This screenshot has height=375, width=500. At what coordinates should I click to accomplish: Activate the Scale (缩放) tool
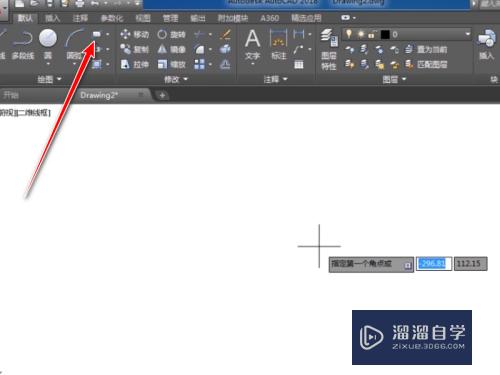pos(171,64)
